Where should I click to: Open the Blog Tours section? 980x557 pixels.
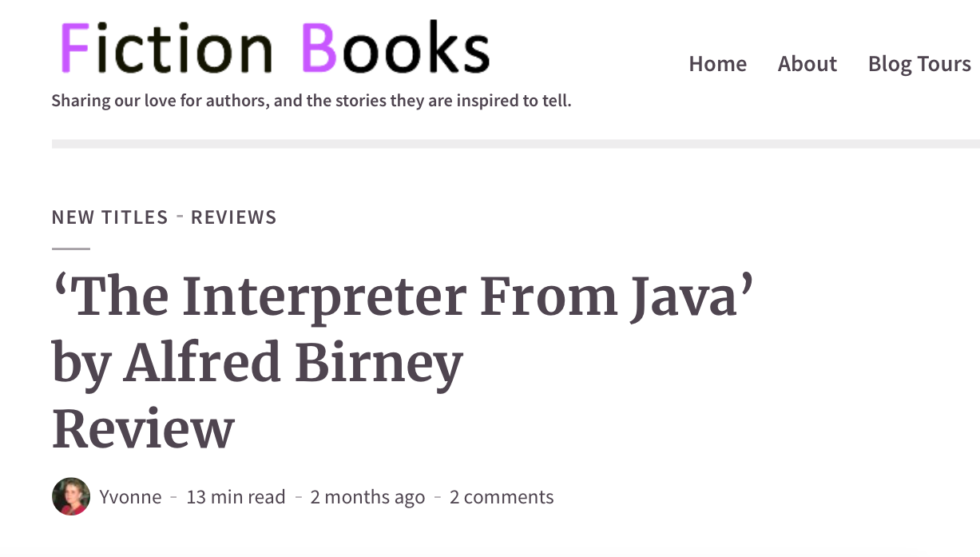coord(919,64)
